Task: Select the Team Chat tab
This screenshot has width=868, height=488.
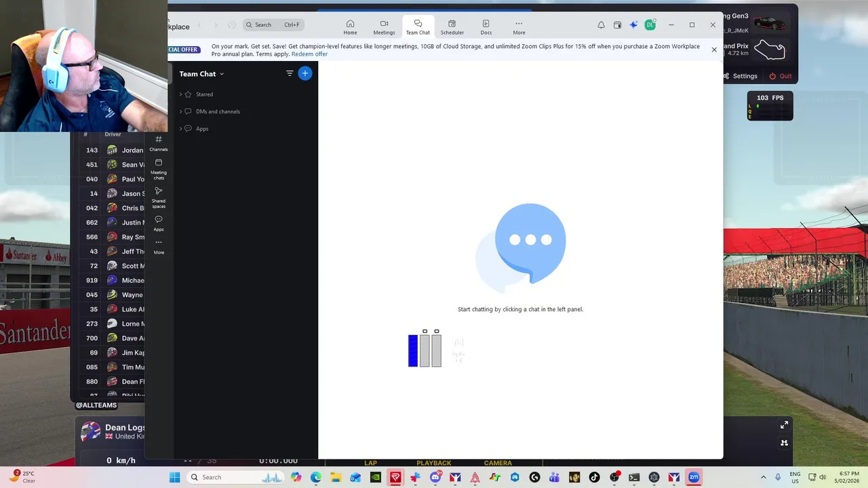Action: click(418, 27)
